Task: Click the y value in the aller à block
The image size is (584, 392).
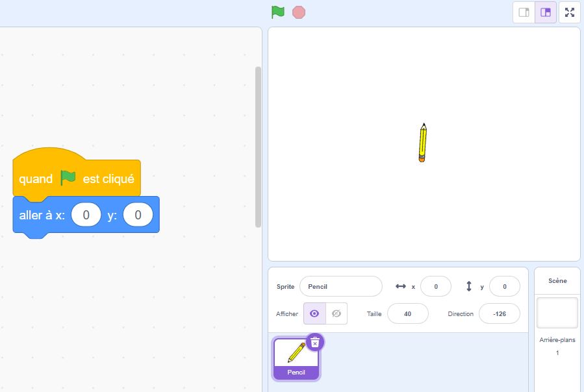Action: pyautogui.click(x=137, y=215)
